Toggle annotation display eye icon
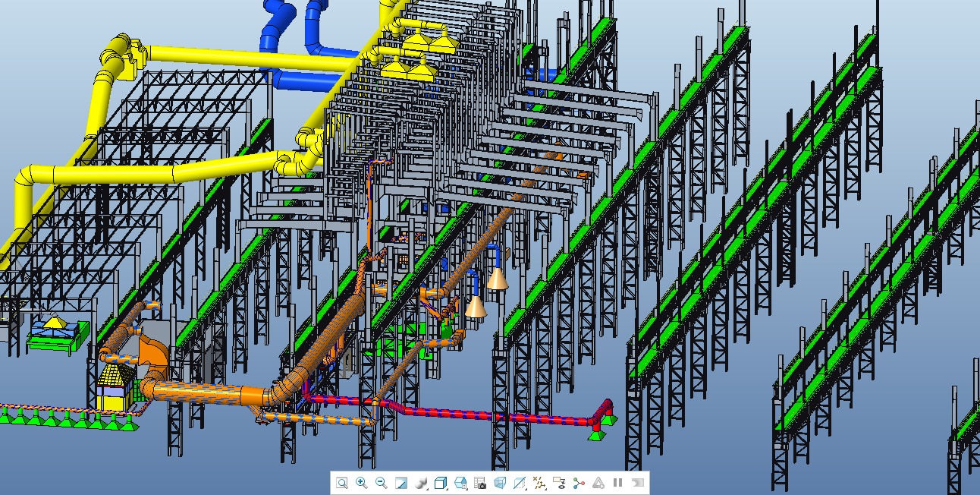This screenshot has width=980, height=495. tap(560, 483)
